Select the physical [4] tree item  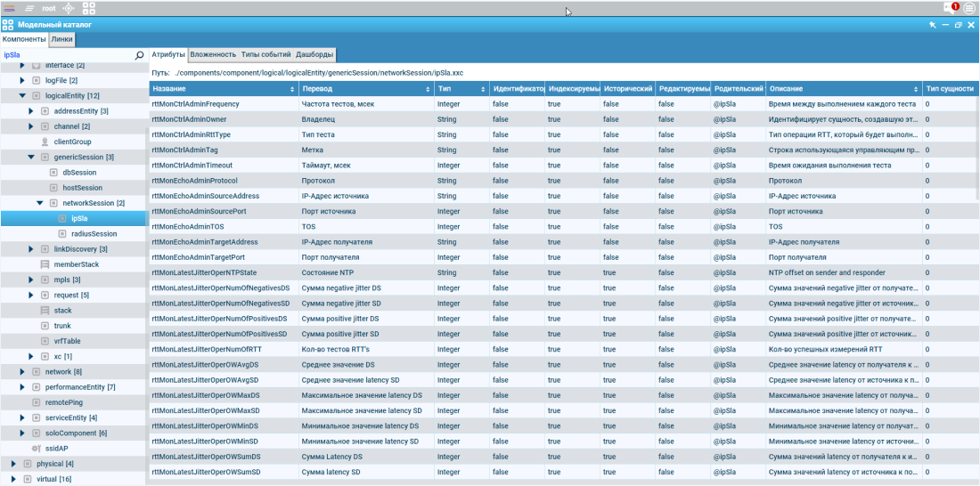tap(55, 464)
